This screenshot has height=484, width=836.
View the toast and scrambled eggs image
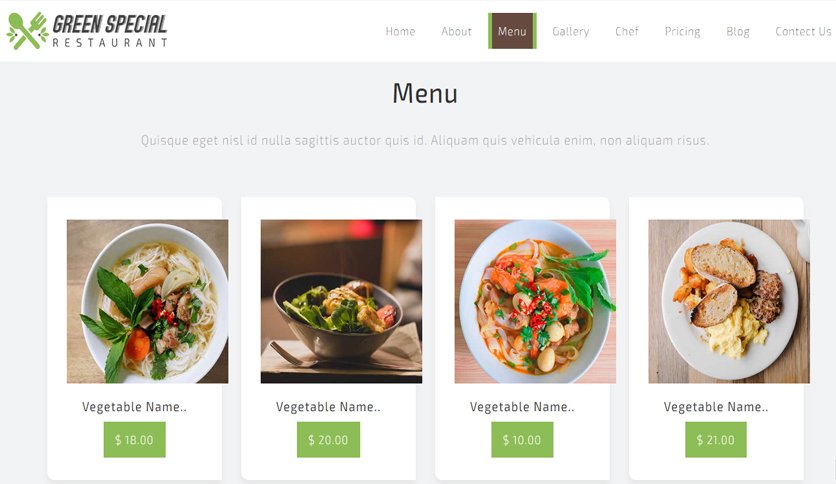tap(729, 301)
